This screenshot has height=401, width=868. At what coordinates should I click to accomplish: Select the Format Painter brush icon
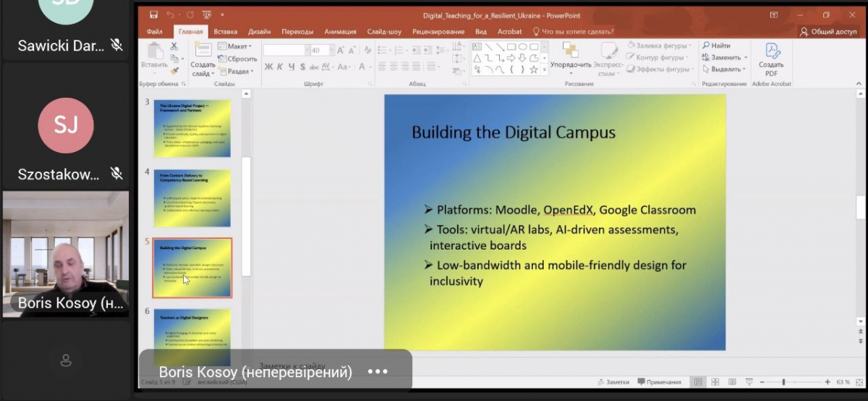pos(174,71)
